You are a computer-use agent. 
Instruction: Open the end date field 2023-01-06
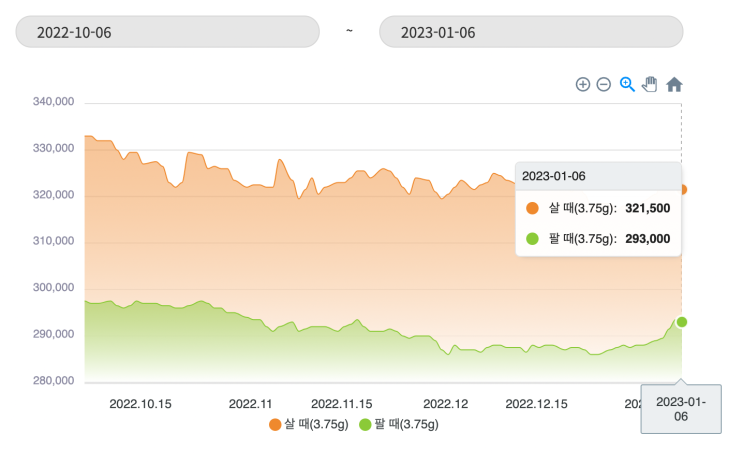[530, 32]
